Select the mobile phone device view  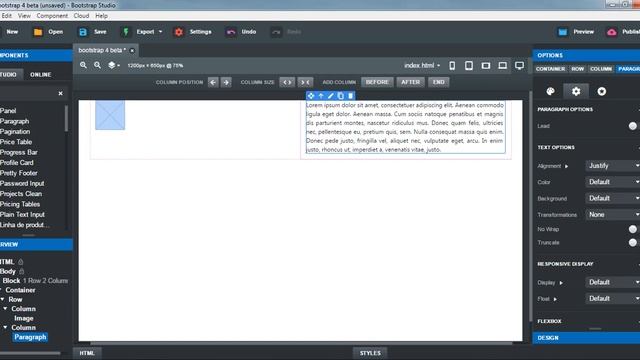tap(452, 65)
